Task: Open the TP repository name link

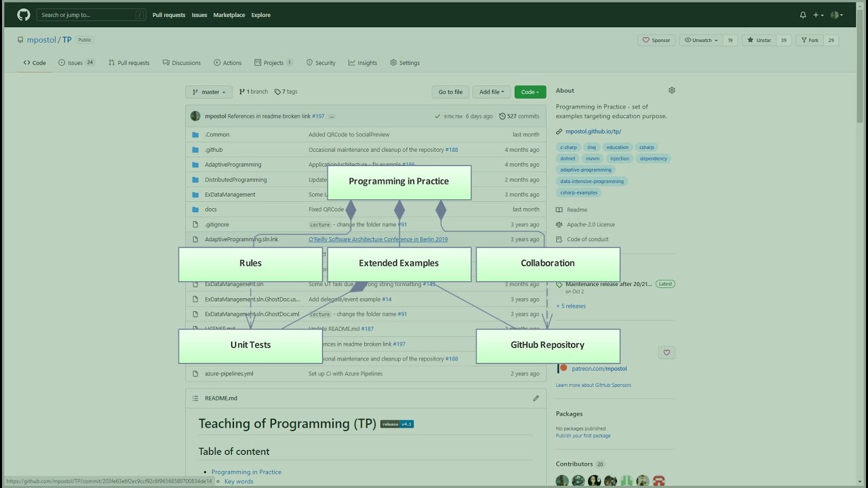Action: click(66, 40)
